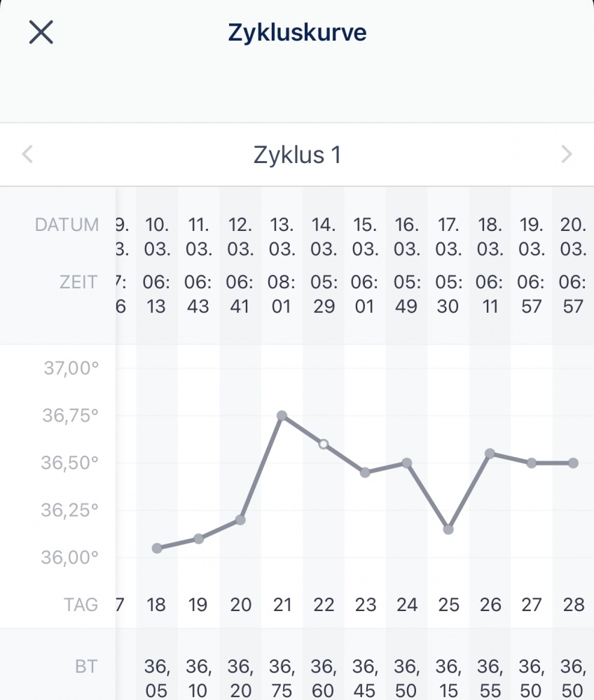The height and width of the screenshot is (700, 594).
Task: Go to previous cycle with left chevron
Action: click(x=27, y=155)
